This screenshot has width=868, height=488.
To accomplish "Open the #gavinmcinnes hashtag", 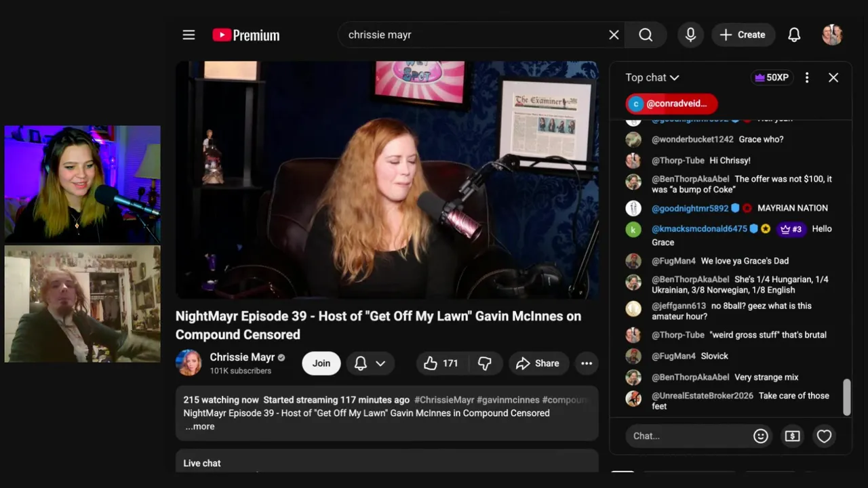I will point(508,400).
